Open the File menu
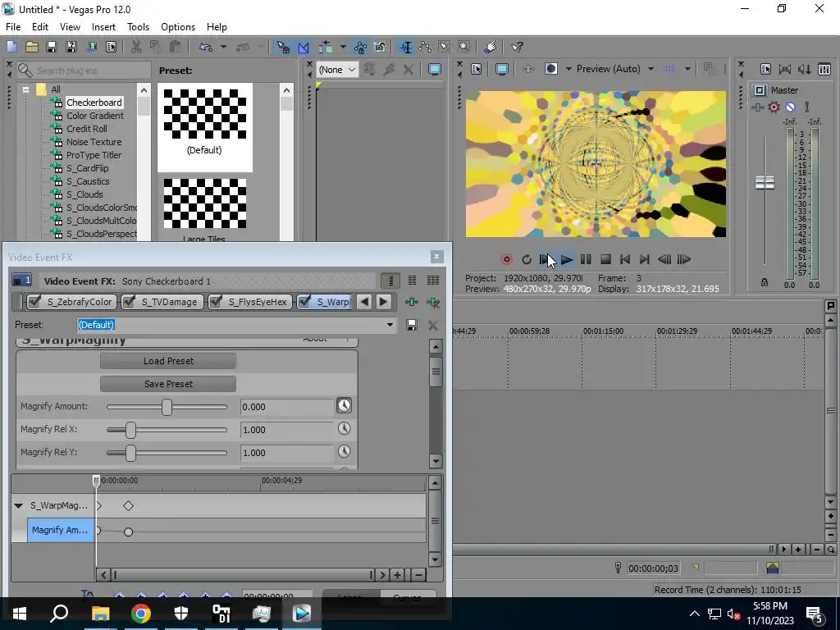Screen dimensions: 840x630 coord(13,27)
